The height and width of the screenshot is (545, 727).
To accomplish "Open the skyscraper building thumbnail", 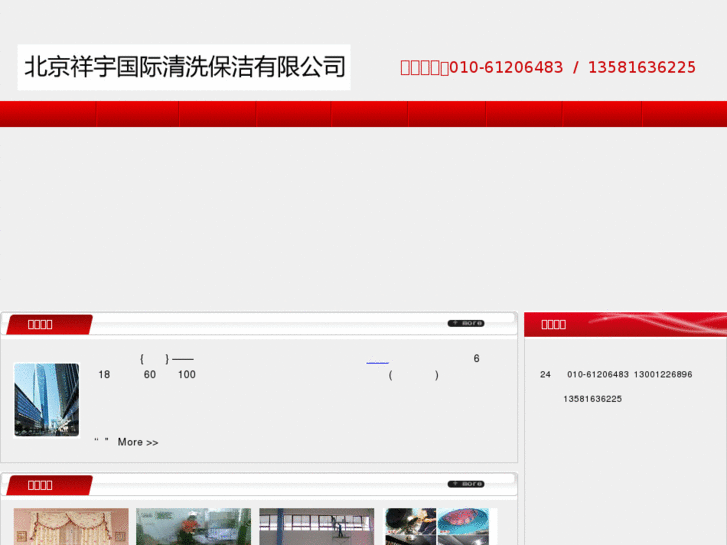I will click(x=46, y=400).
